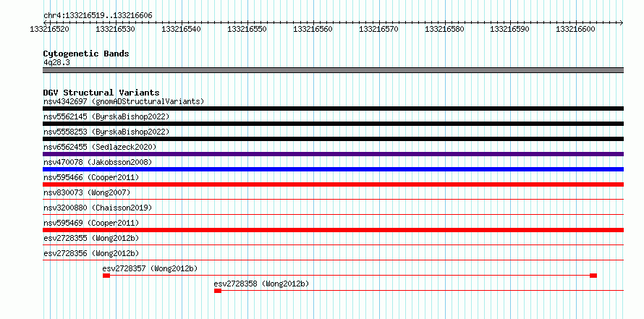Click the thick red bar under nsv595469
This screenshot has height=319, width=644.
coord(333,230)
